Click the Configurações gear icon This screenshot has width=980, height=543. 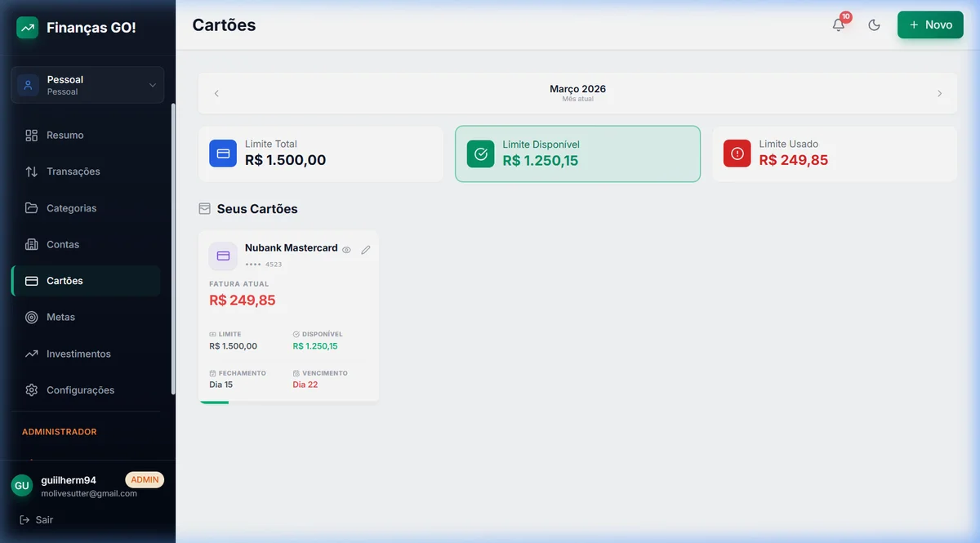[32, 390]
